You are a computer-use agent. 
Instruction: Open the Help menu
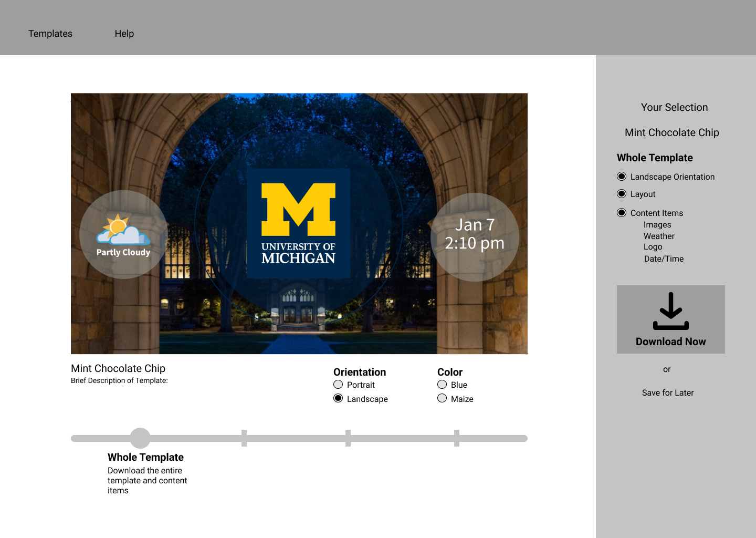click(124, 34)
